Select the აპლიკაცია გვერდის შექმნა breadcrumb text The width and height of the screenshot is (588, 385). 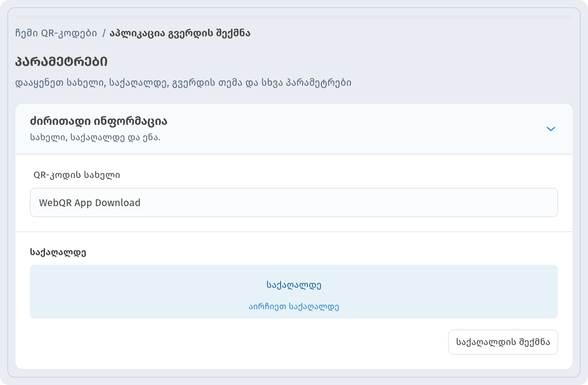(180, 33)
